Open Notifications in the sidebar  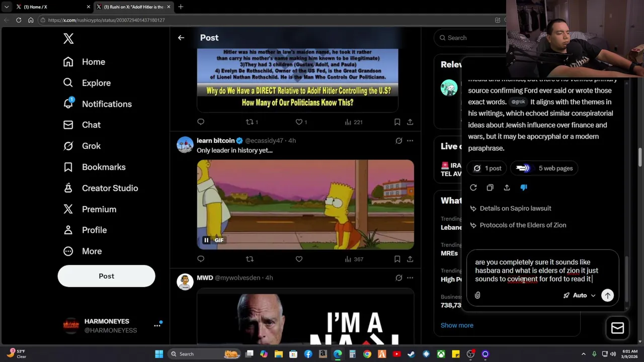(x=97, y=104)
